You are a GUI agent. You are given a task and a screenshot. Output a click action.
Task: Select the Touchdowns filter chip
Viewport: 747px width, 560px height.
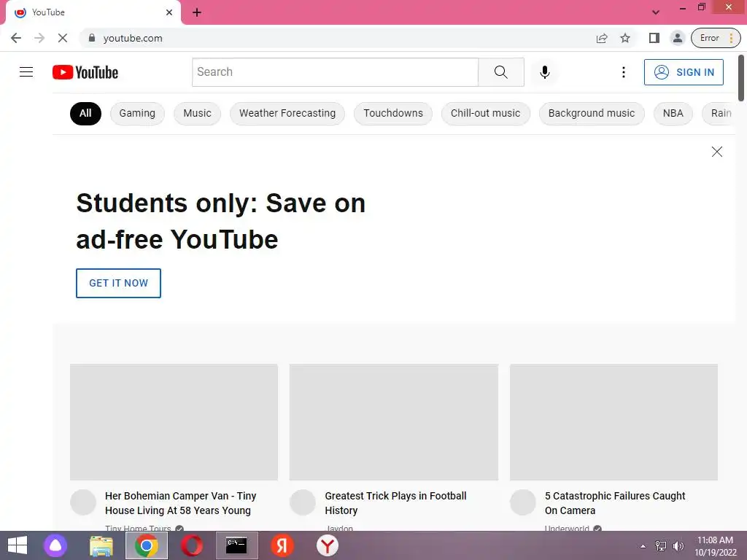393,113
